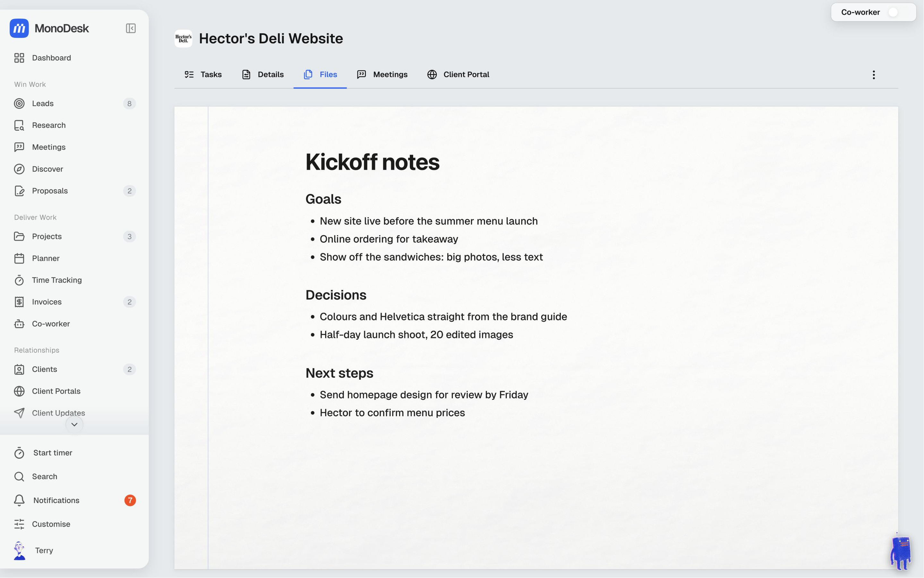Click Hector's Deli project logo

click(x=183, y=39)
